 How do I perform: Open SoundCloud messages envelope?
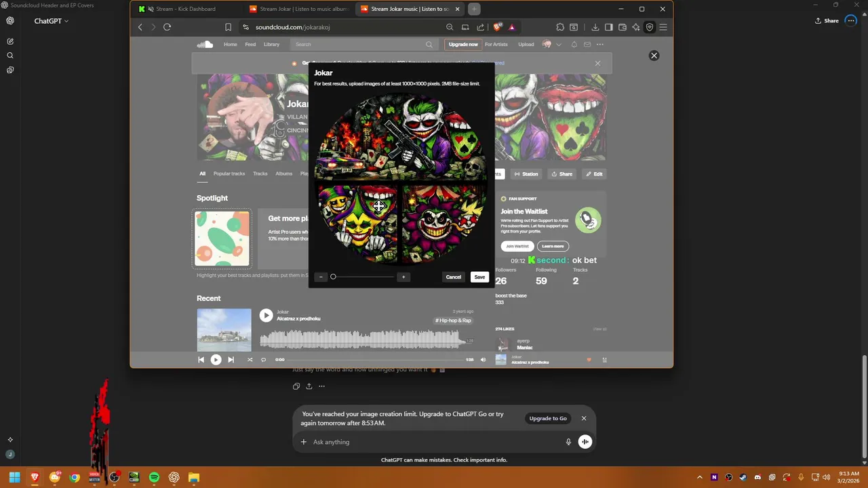click(587, 44)
